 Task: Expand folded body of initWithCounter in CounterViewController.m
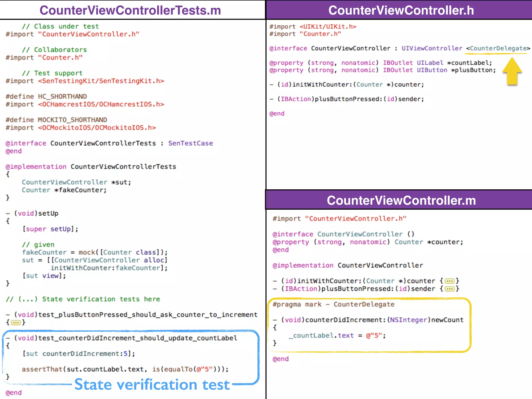[450, 281]
